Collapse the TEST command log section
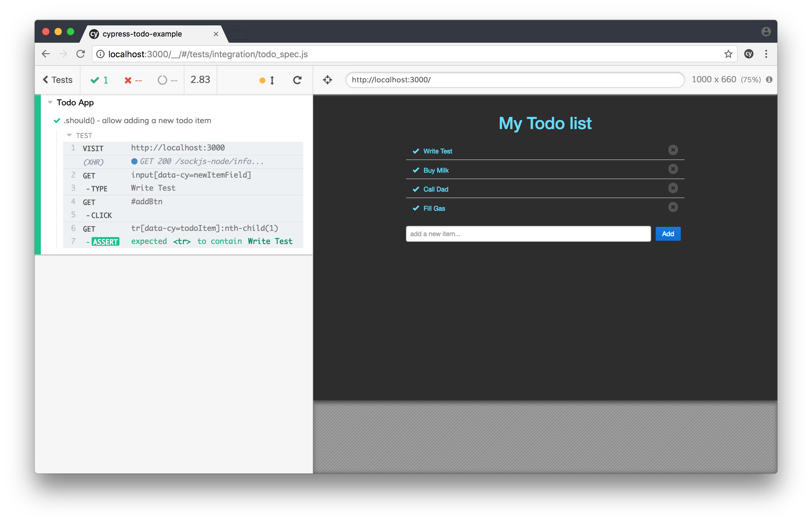 tap(70, 135)
